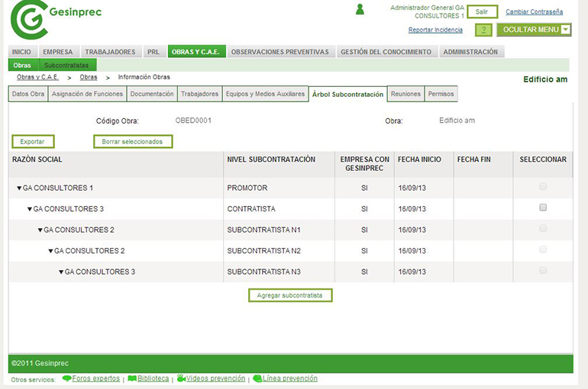Click the Reportar Incidencia link
The width and height of the screenshot is (588, 389).
[x=435, y=30]
